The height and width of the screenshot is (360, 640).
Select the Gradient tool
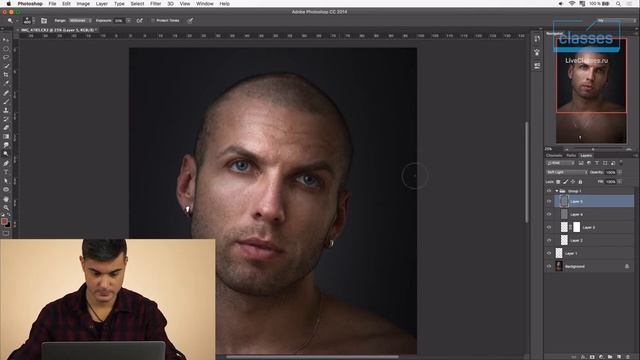tap(6, 136)
